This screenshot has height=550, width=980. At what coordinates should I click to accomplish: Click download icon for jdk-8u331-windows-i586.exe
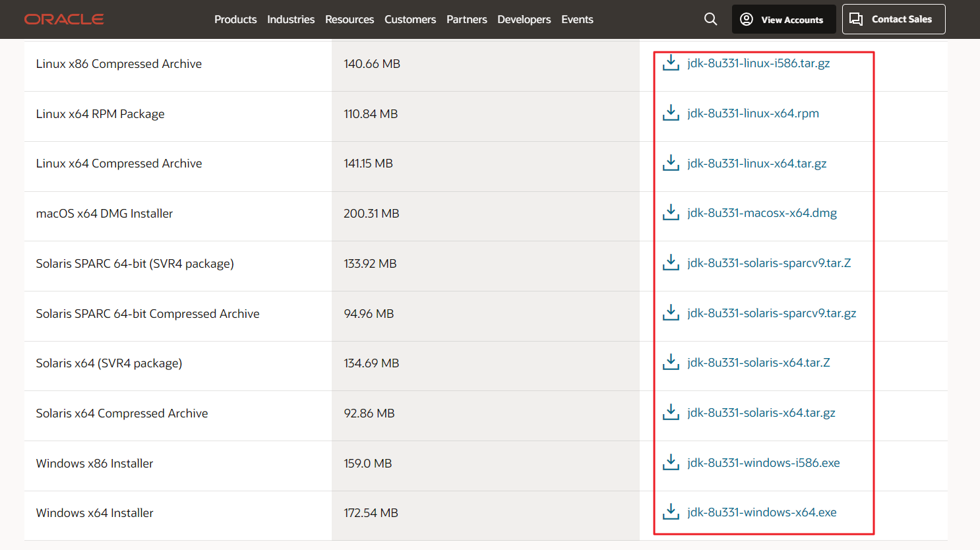click(671, 462)
